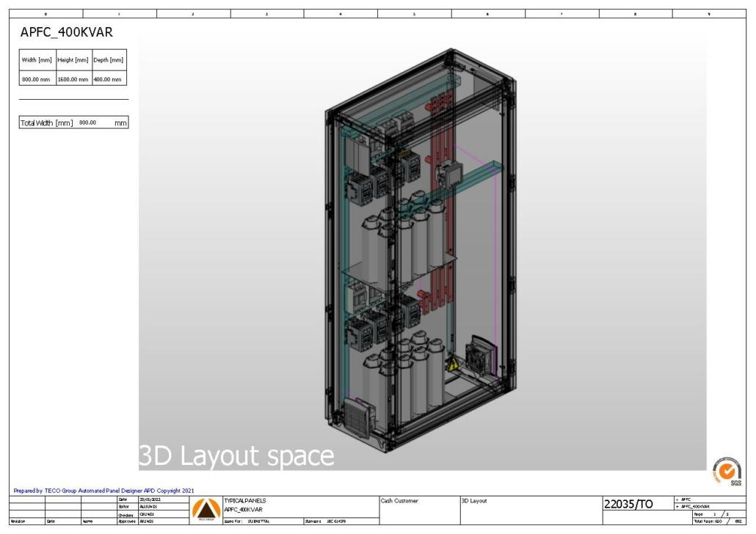The height and width of the screenshot is (534, 756).
Task: Click the Total Width 800.00 input field
Action: (x=90, y=124)
